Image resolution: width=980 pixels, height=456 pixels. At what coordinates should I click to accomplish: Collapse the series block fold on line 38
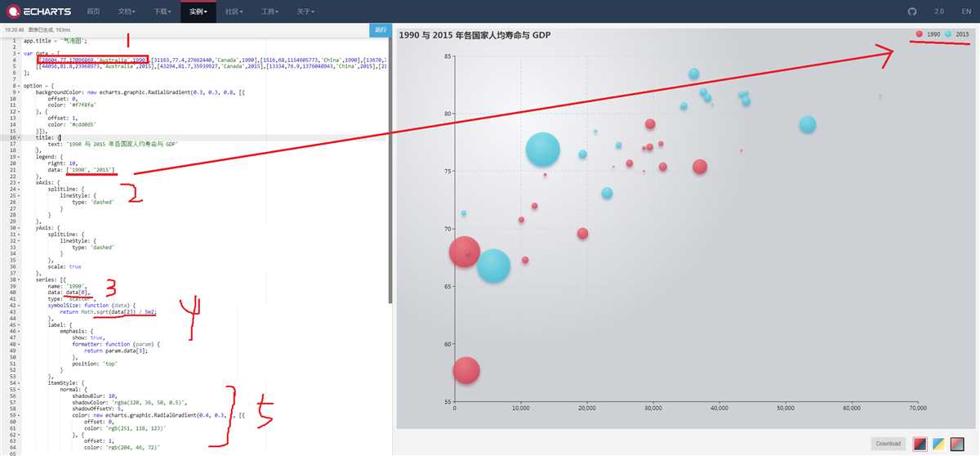[x=20, y=279]
